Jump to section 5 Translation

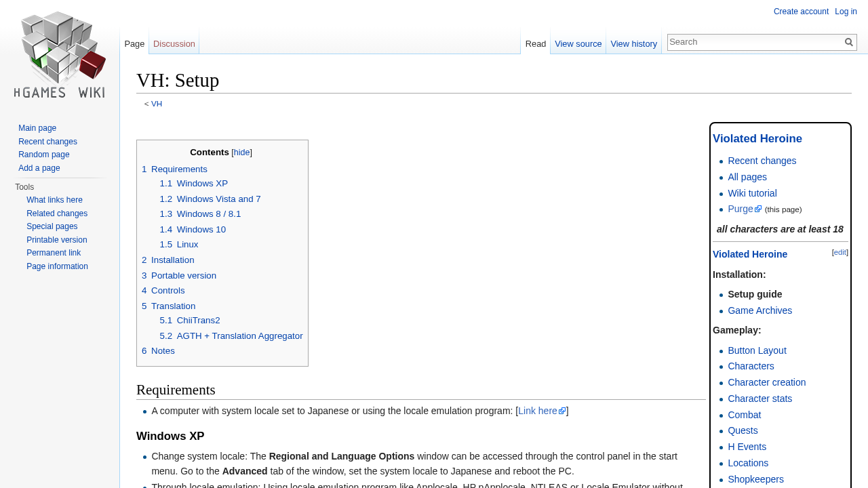[169, 306]
